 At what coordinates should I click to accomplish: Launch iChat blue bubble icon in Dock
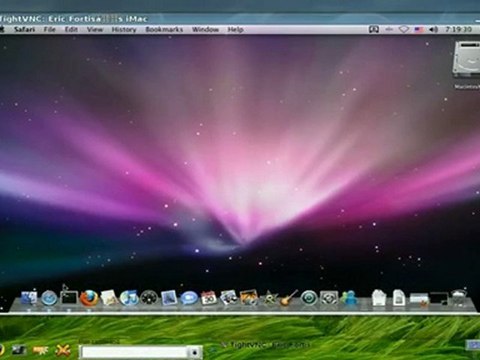click(189, 298)
